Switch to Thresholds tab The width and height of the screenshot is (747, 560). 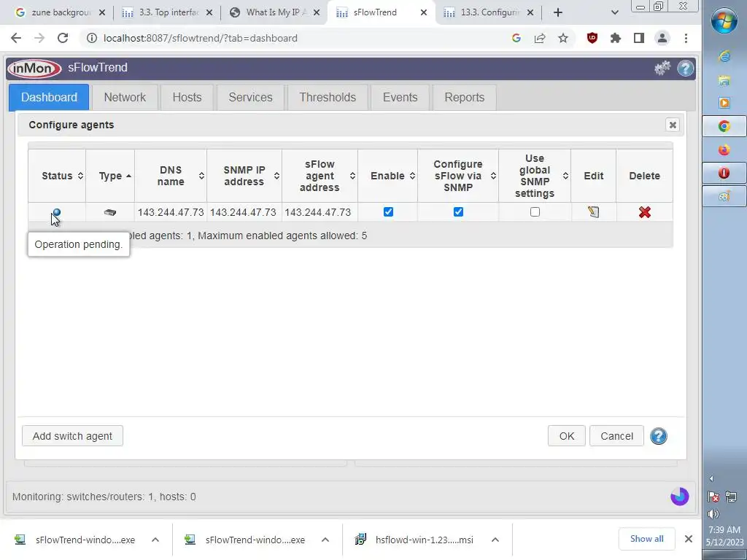click(x=328, y=97)
